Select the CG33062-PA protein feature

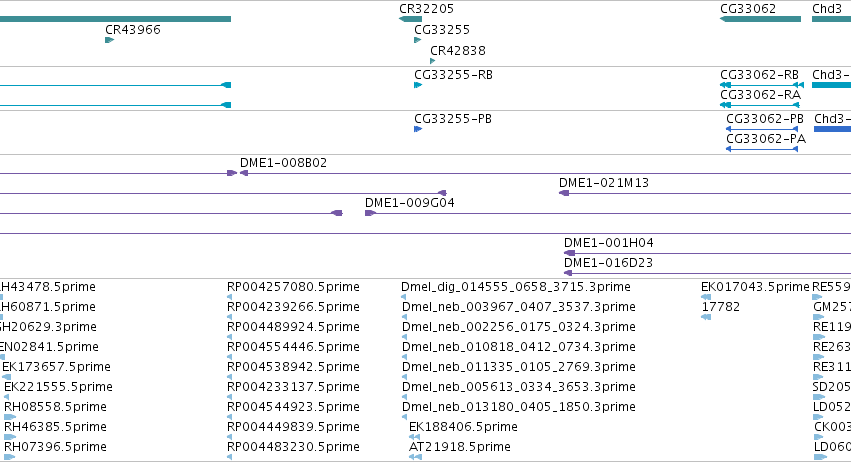(x=762, y=149)
